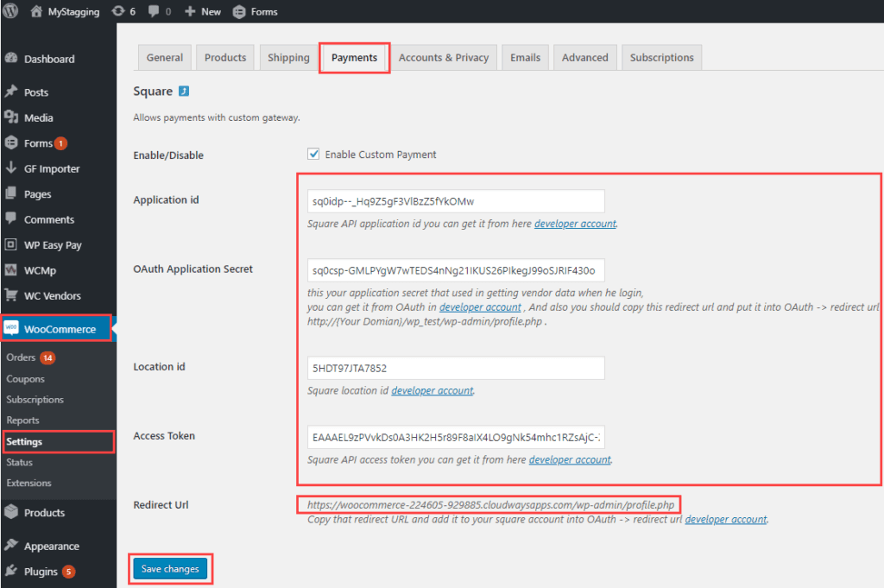Switch to the General tab
Image resolution: width=884 pixels, height=588 pixels.
point(165,58)
